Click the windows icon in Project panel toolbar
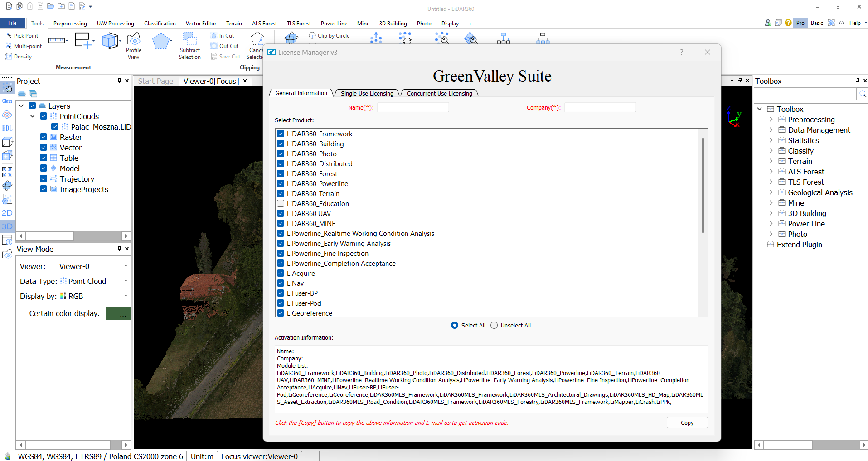Screen dimensions: 868x461 (33, 93)
